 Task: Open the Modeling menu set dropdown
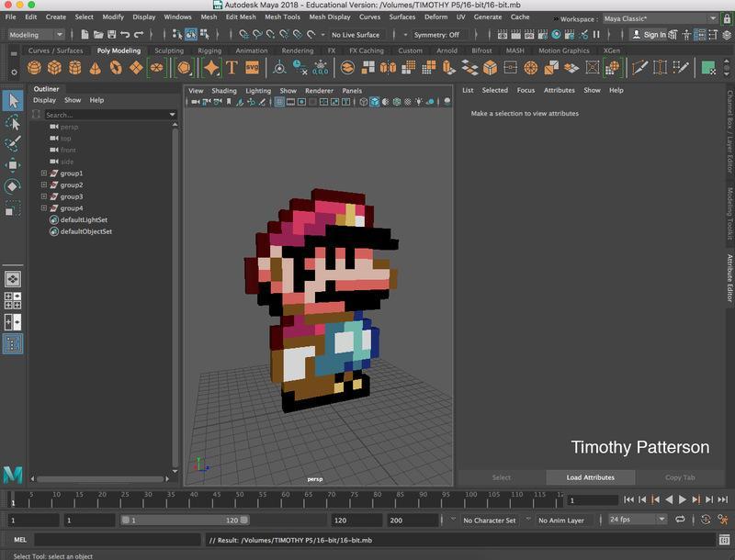point(35,35)
